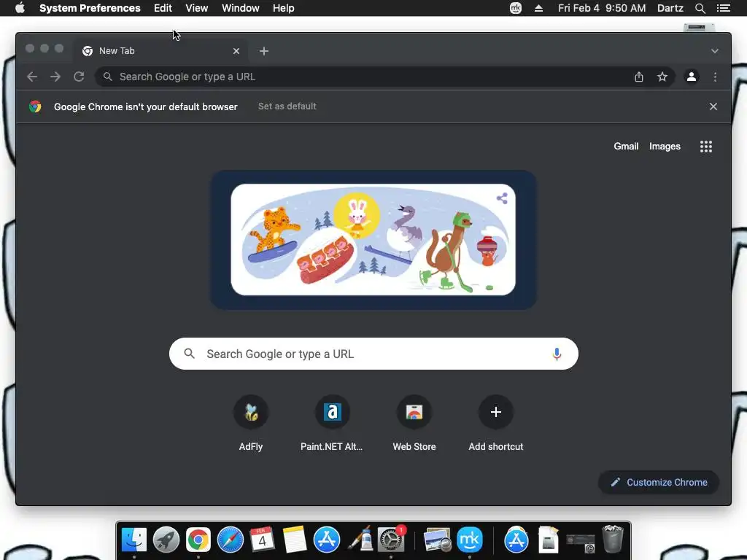Open the Help menu
747x560 pixels.
[x=284, y=8]
